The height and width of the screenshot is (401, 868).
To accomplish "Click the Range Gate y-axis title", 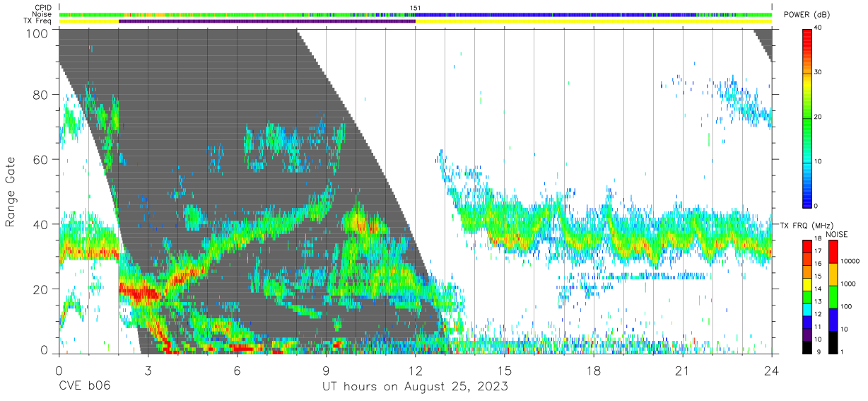I will [x=11, y=192].
